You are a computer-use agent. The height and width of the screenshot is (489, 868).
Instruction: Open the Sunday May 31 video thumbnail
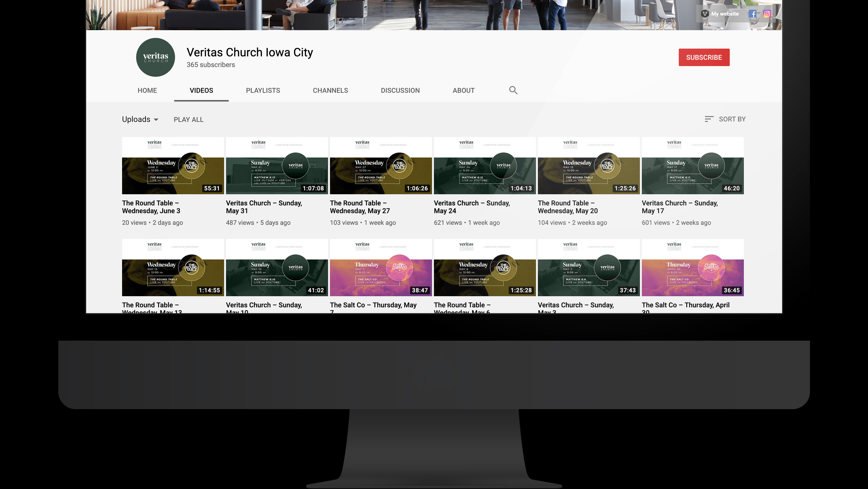pyautogui.click(x=277, y=166)
